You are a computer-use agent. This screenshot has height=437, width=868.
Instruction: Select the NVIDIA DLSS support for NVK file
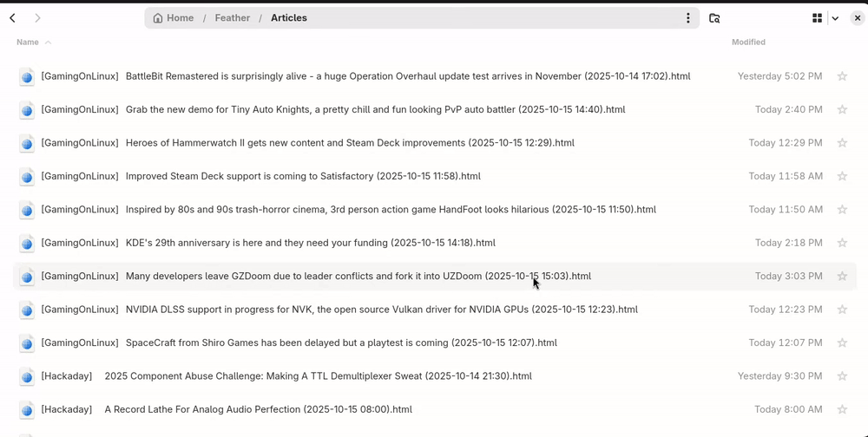tap(381, 310)
